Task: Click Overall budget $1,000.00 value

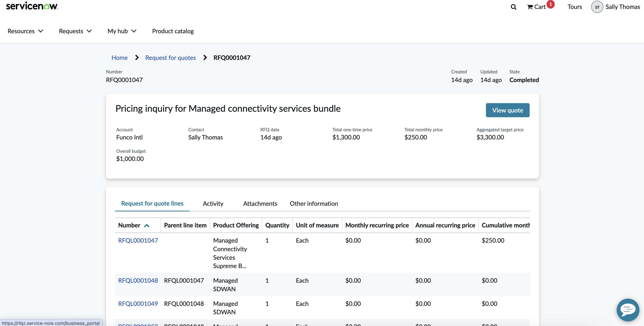Action: point(130,159)
